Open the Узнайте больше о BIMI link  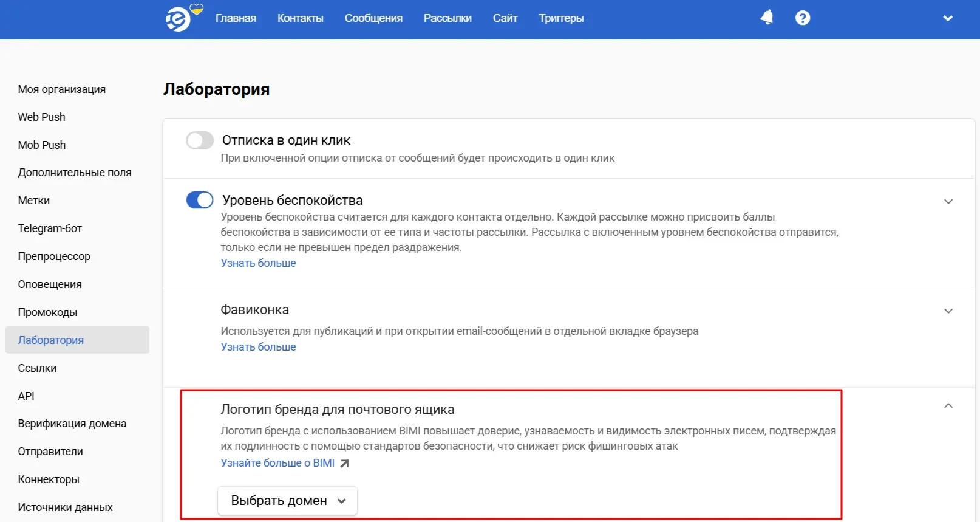click(x=277, y=463)
